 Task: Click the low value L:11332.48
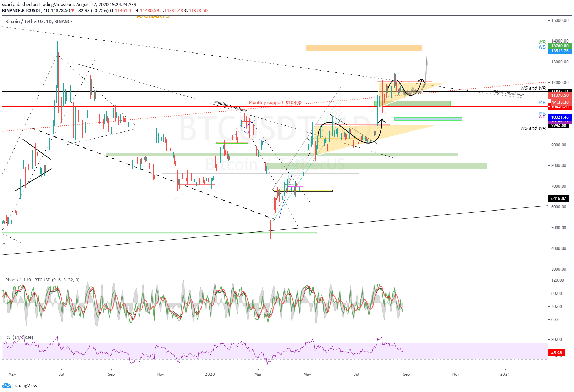point(172,11)
